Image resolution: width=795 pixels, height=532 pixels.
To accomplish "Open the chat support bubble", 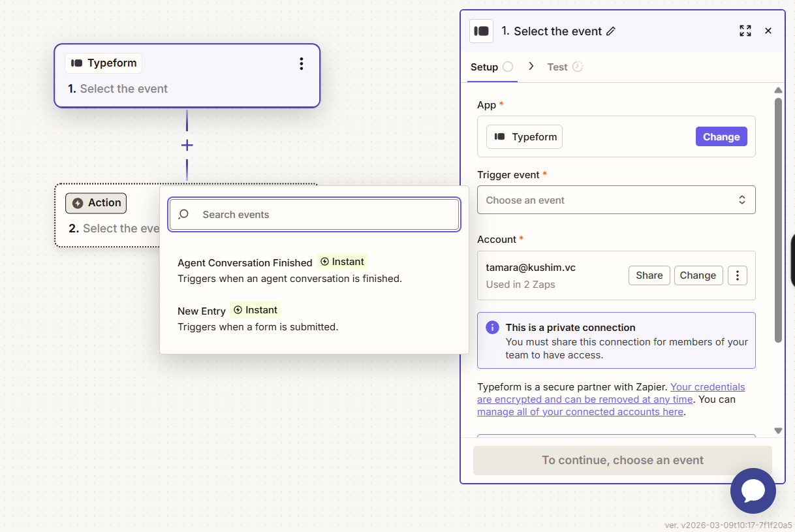I will coord(753,490).
